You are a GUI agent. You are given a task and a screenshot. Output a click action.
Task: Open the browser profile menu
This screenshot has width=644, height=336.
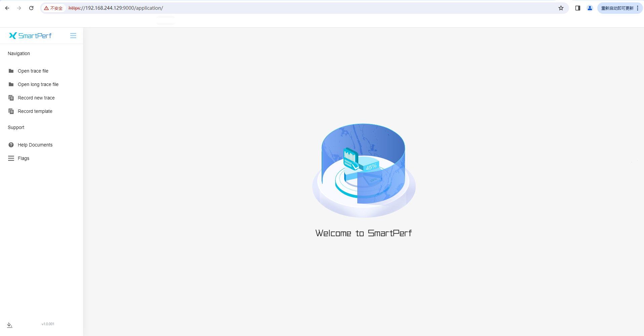[x=590, y=8]
